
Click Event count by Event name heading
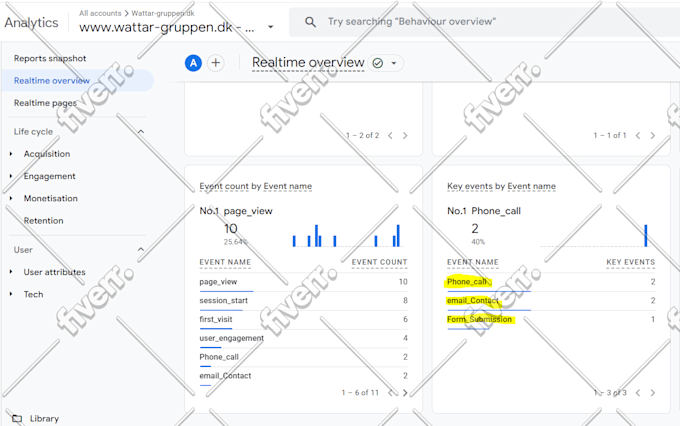[255, 186]
